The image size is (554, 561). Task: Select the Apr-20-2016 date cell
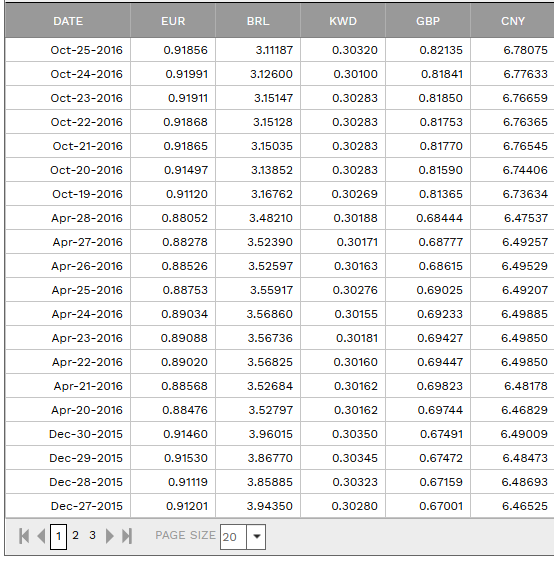click(68, 409)
